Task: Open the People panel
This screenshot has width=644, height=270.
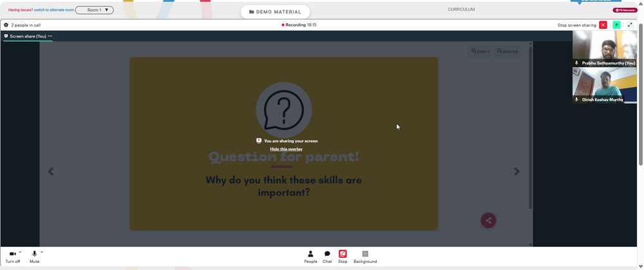Action: 310,257
